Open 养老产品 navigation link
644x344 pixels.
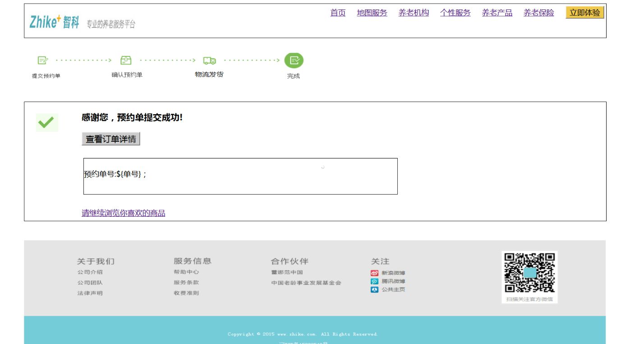497,13
